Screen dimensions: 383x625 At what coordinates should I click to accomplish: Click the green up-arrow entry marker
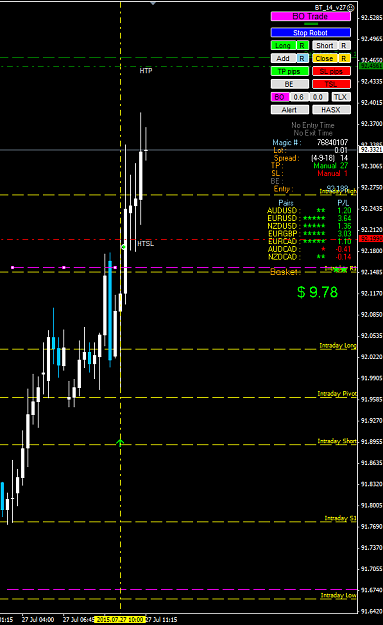(x=120, y=442)
